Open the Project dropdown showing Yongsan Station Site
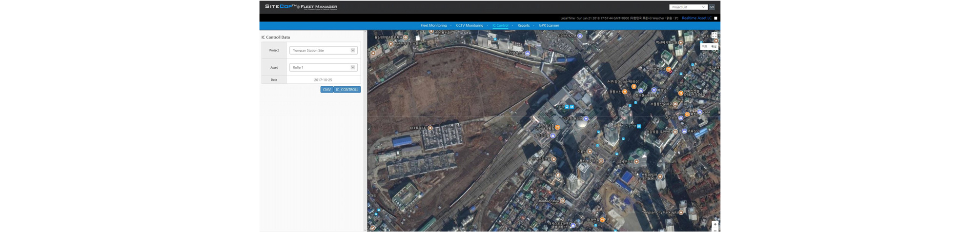The height and width of the screenshot is (232, 980). tap(323, 50)
